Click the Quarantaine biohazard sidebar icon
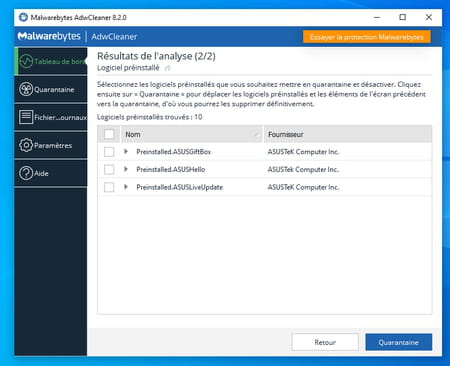The image size is (450, 366). coord(26,89)
